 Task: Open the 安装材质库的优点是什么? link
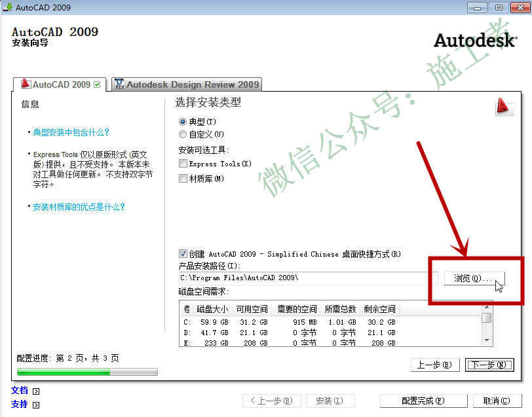[x=79, y=207]
